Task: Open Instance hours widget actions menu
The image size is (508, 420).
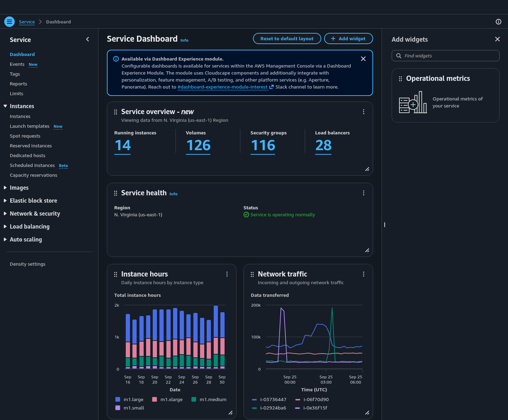Action: click(227, 274)
